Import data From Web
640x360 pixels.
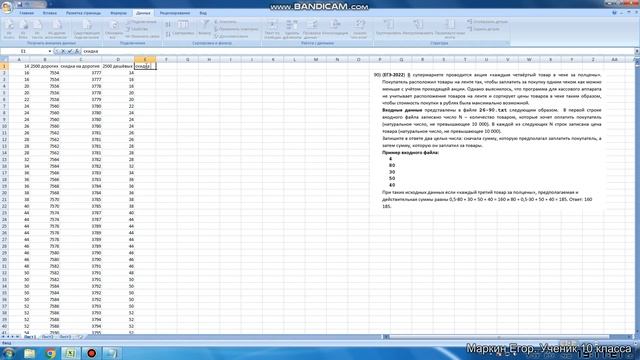click(23, 30)
